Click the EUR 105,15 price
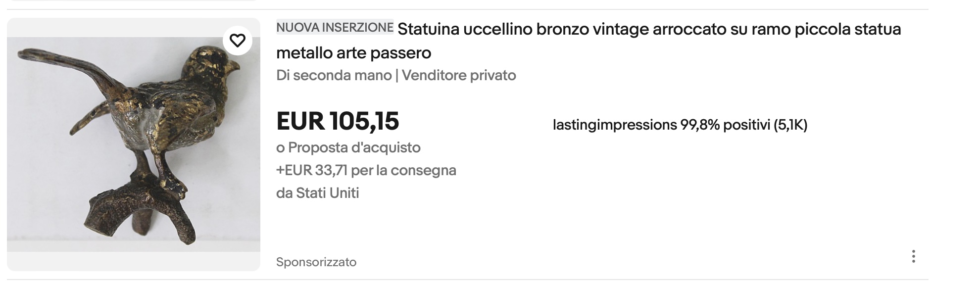Image resolution: width=980 pixels, height=283 pixels. pyautogui.click(x=338, y=121)
